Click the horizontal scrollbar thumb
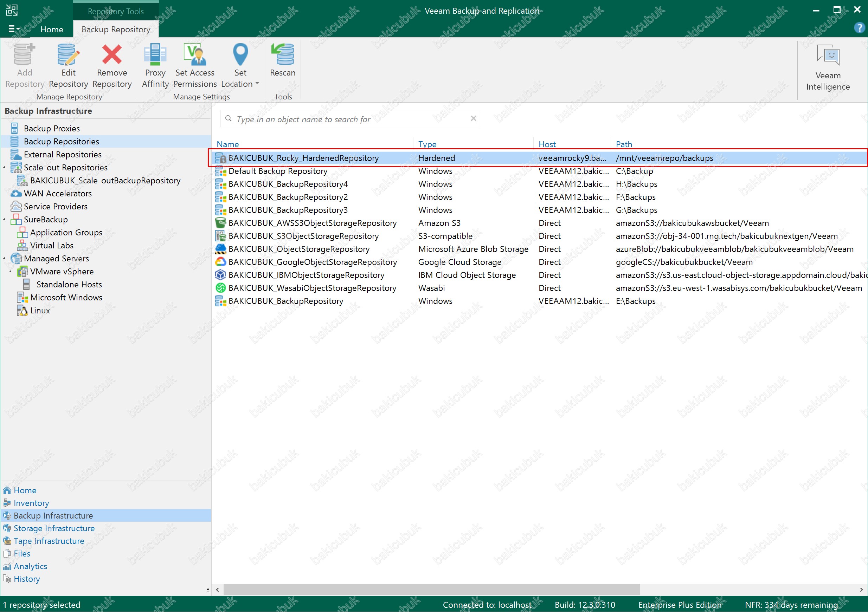868x612 pixels. pos(431,590)
